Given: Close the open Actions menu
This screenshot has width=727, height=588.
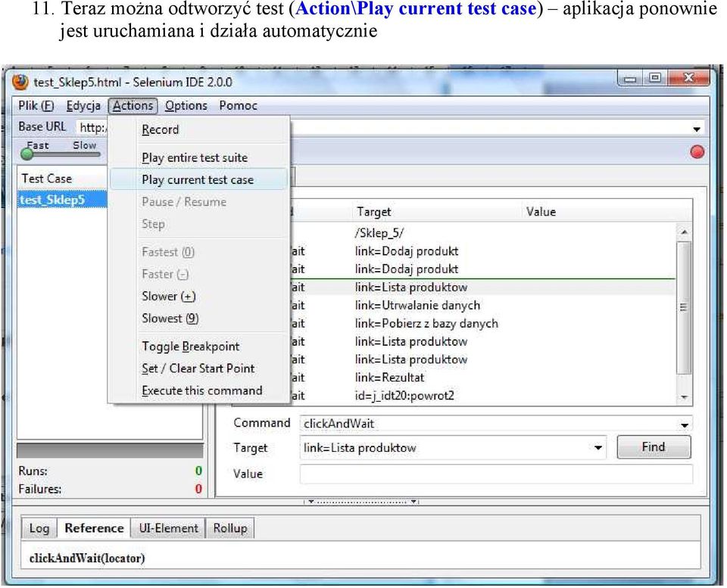Looking at the screenshot, I should [133, 106].
